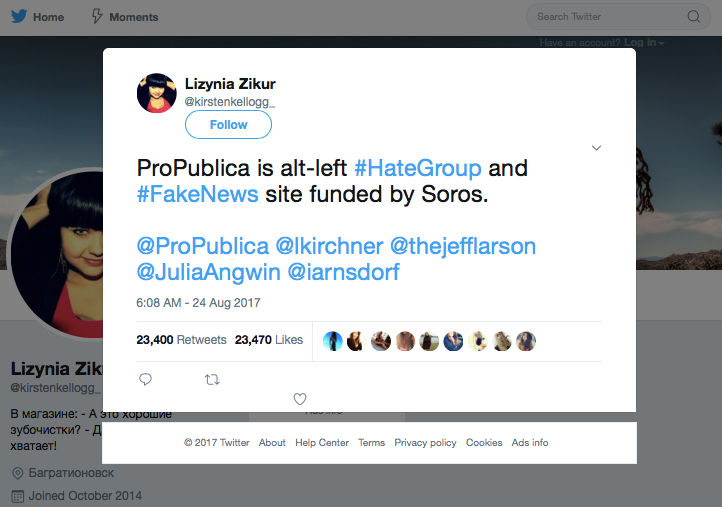The height and width of the screenshot is (507, 722).
Task: Follow Lizynia Zikur
Action: (228, 125)
